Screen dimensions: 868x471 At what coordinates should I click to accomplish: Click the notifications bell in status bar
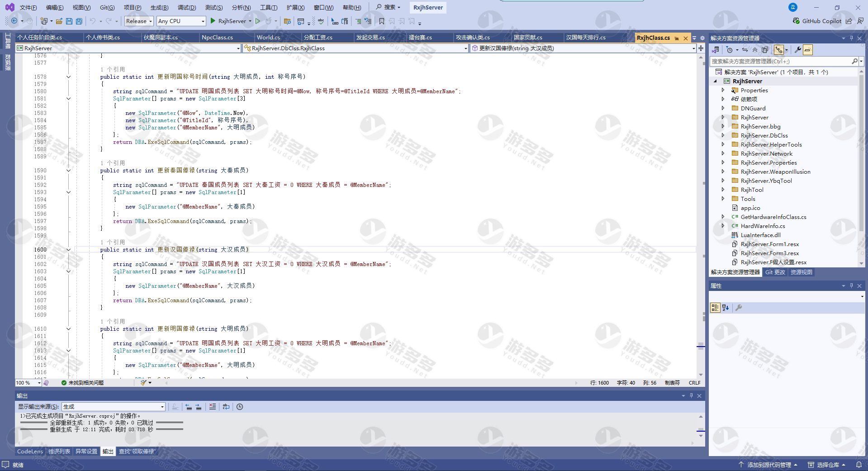[x=859, y=465]
